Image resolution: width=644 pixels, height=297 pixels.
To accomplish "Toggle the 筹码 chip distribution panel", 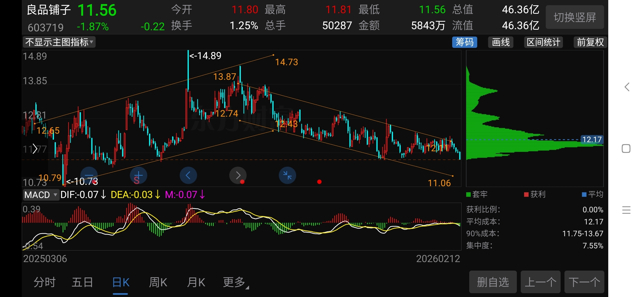I will pos(465,42).
